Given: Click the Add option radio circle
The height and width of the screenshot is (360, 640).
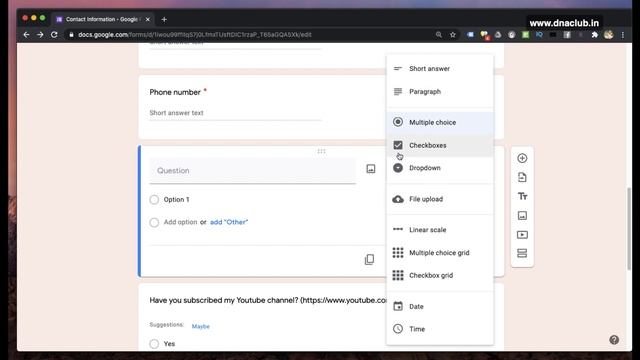Looking at the screenshot, I should click(154, 222).
